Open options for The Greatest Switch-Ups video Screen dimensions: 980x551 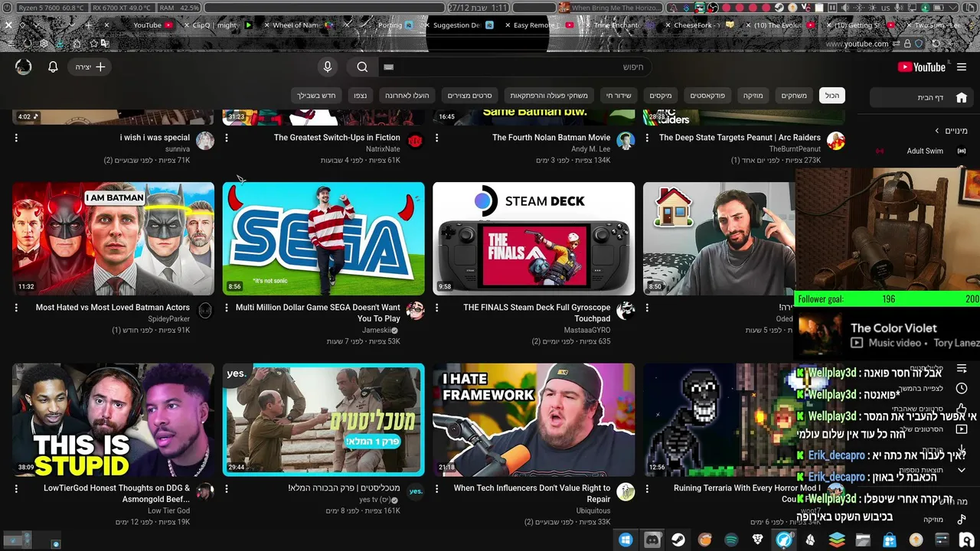tap(227, 139)
